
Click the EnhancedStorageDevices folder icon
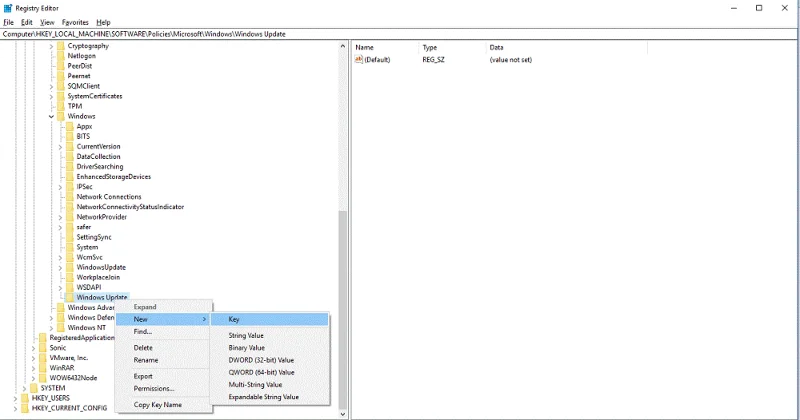pos(70,177)
